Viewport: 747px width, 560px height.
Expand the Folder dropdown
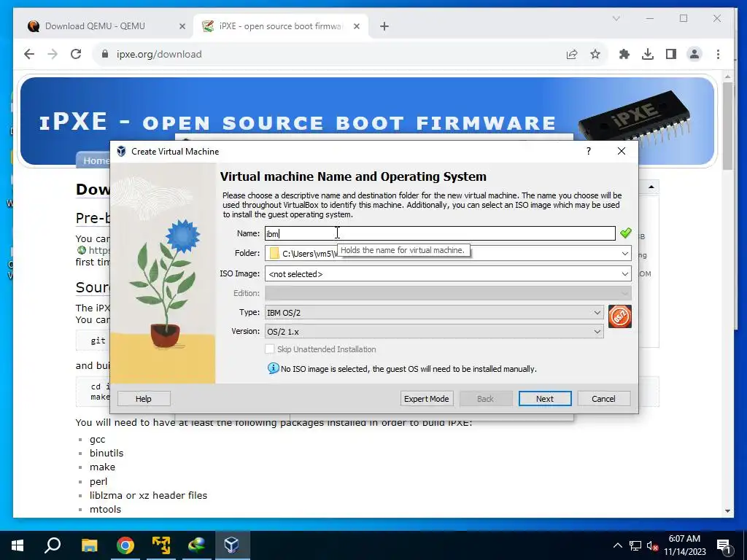click(x=624, y=253)
